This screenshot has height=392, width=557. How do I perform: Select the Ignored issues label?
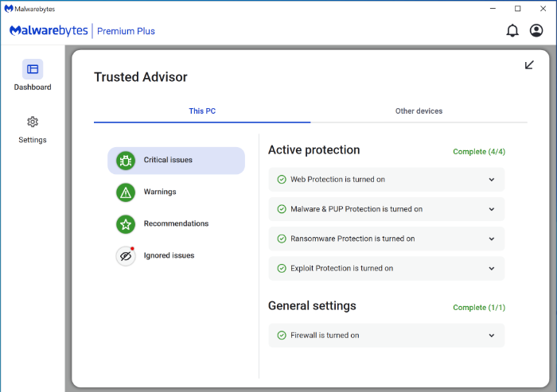pyautogui.click(x=169, y=255)
